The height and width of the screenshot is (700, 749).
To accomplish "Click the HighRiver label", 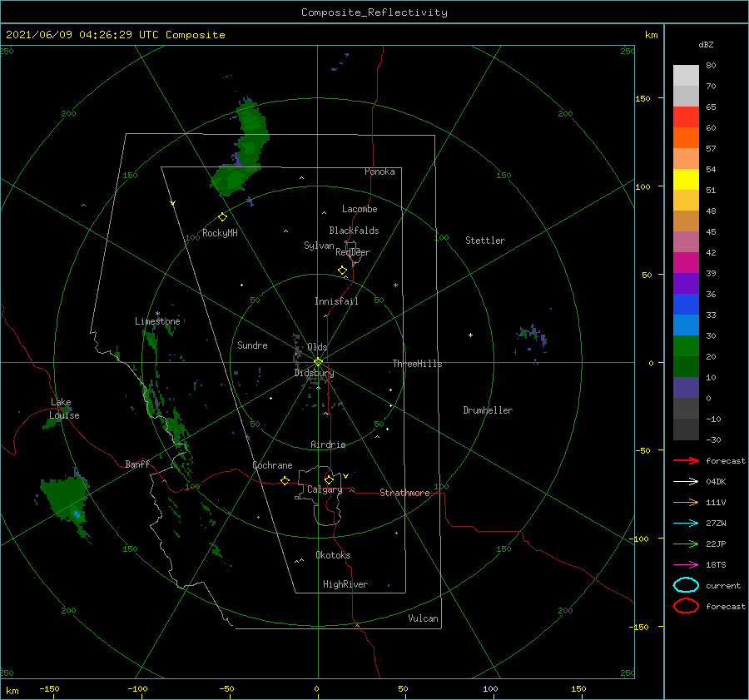I will (345, 584).
